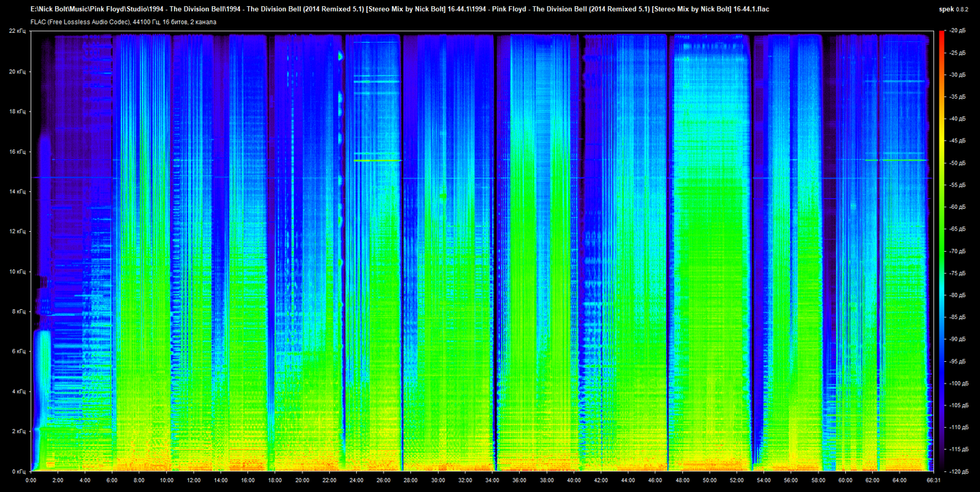Click the '-120 дБ' level scale label
This screenshot has width=980, height=492.
[x=959, y=471]
